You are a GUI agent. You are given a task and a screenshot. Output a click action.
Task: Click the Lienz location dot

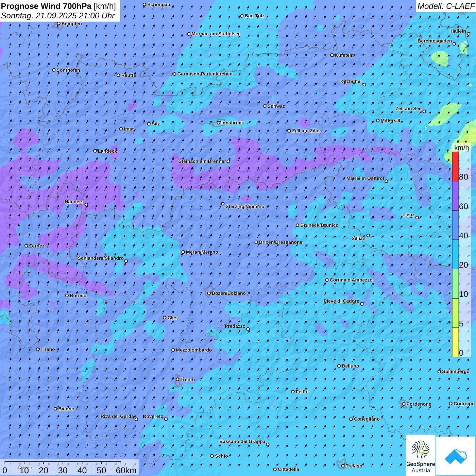pyautogui.click(x=417, y=218)
